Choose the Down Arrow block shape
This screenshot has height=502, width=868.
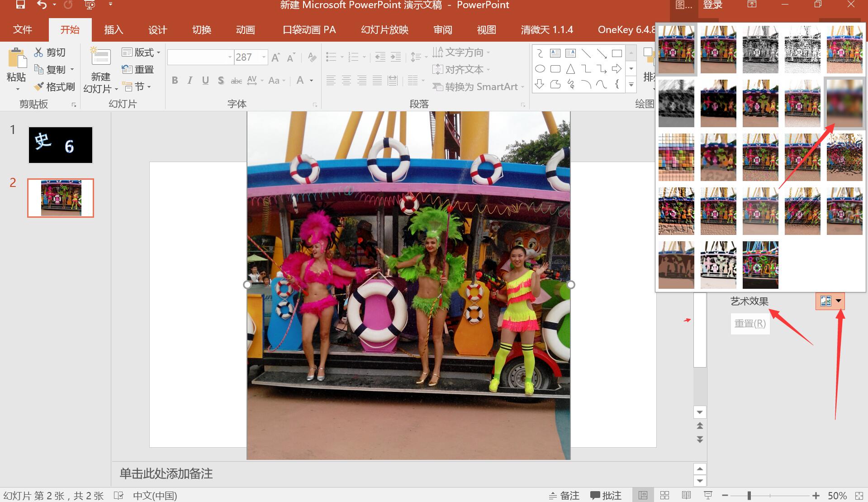(x=540, y=84)
